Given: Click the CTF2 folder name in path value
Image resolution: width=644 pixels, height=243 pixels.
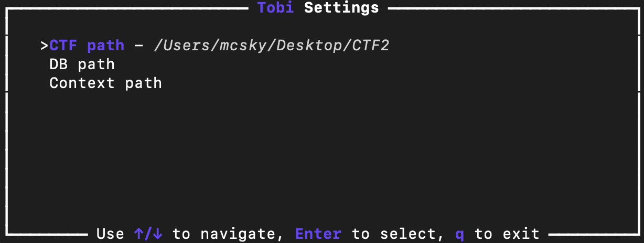Looking at the screenshot, I should click(x=371, y=46).
